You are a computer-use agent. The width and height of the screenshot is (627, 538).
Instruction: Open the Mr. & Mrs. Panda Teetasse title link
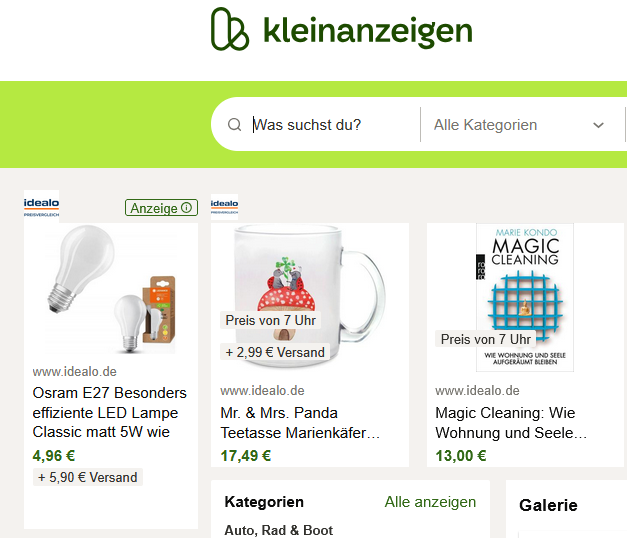tap(300, 423)
